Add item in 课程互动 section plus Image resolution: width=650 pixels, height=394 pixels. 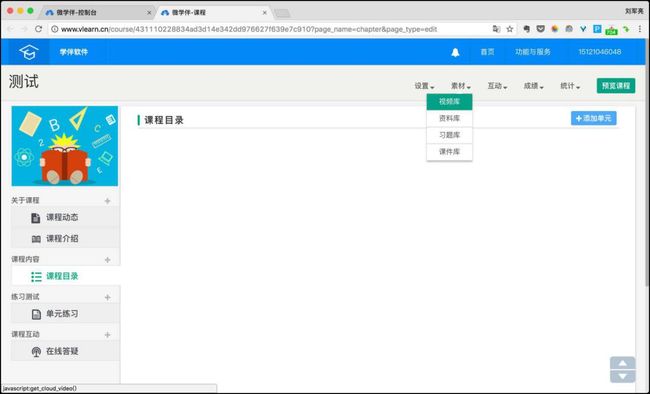pos(108,335)
